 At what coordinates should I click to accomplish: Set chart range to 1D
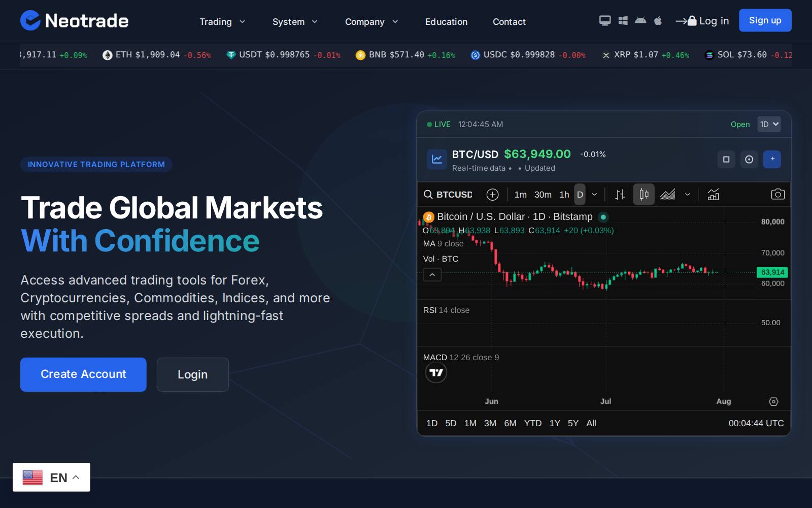(432, 423)
